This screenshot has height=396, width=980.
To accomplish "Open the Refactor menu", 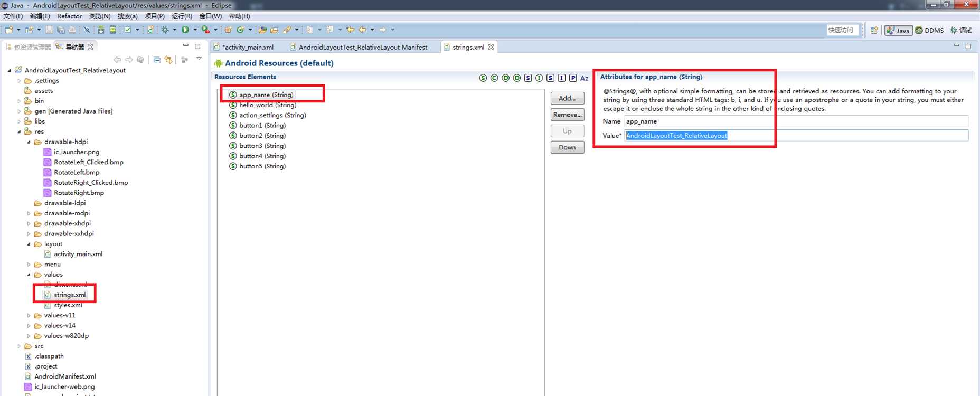I will click(69, 16).
